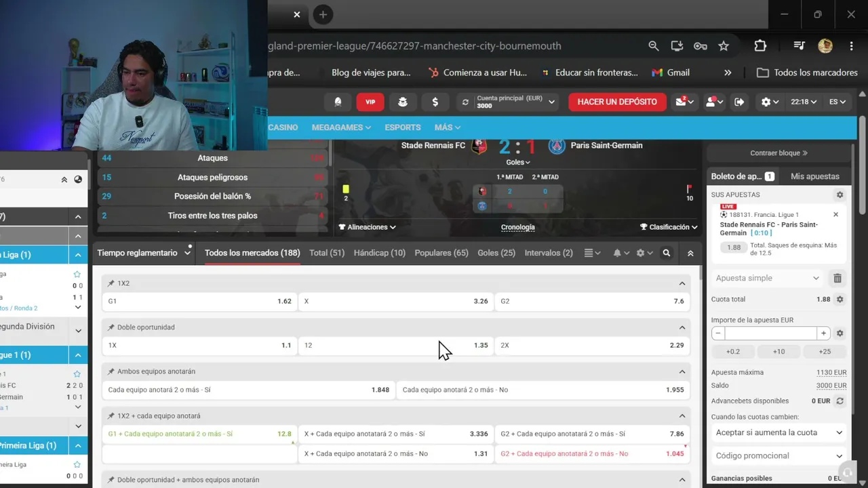The image size is (868, 488).
Task: Expand the Goles dropdown under the score
Action: click(518, 162)
